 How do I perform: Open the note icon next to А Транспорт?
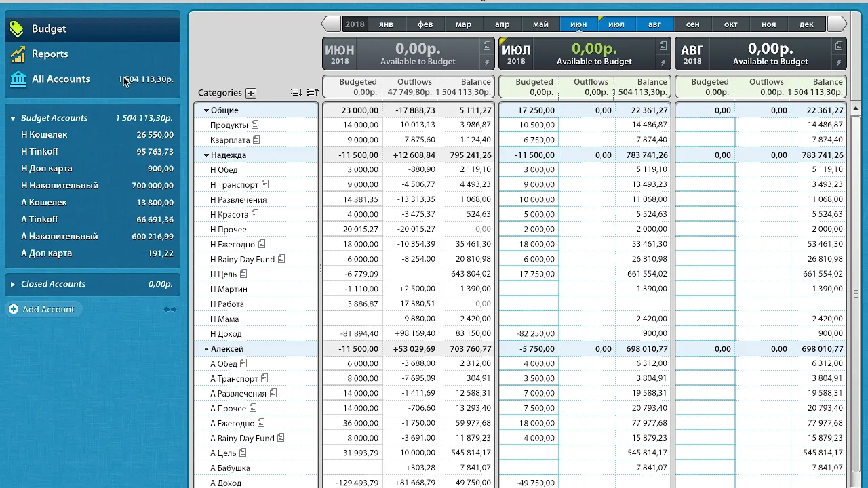coord(264,378)
